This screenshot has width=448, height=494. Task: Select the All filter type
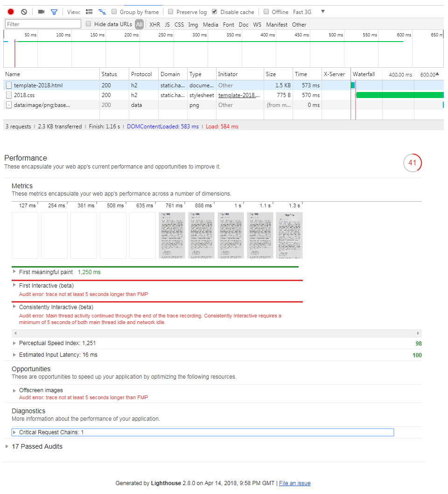(139, 24)
